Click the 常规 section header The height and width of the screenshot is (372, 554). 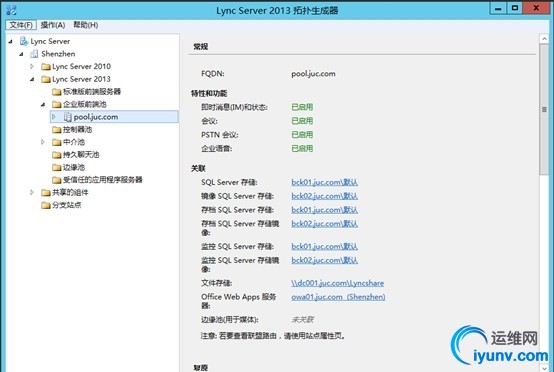pyautogui.click(x=200, y=47)
